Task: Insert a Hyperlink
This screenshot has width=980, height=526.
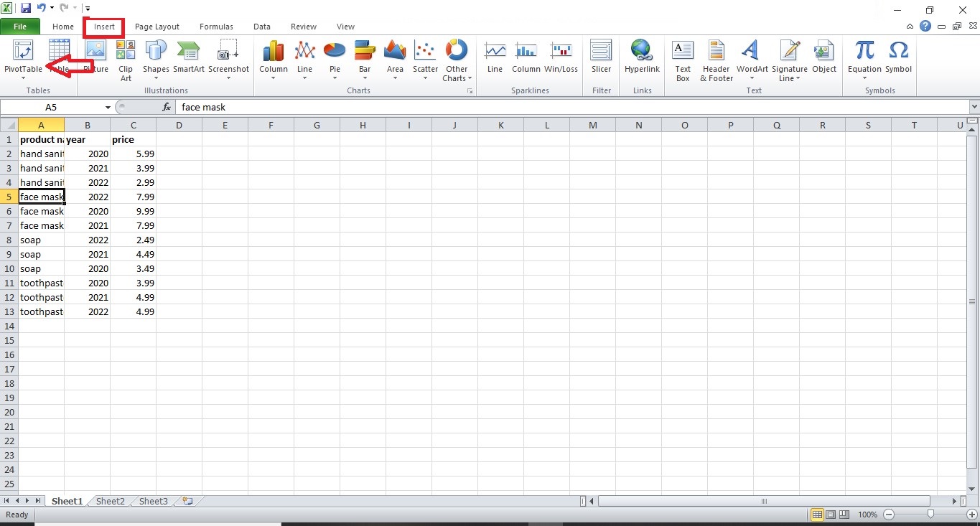Action: pyautogui.click(x=641, y=57)
